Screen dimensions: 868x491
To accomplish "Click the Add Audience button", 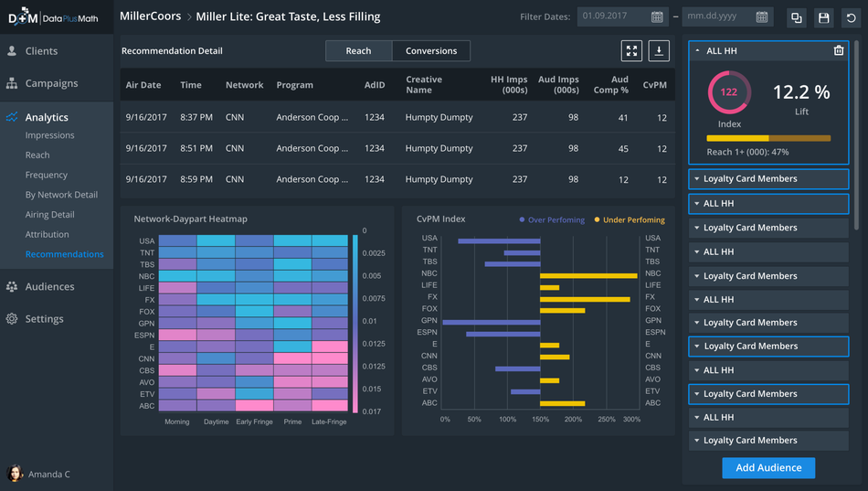I will 768,467.
